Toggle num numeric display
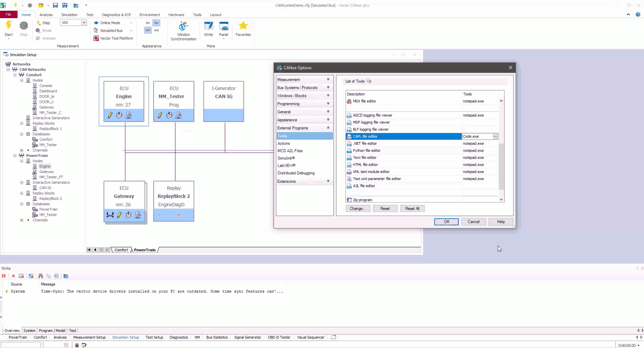644x348 pixels. coord(156,30)
